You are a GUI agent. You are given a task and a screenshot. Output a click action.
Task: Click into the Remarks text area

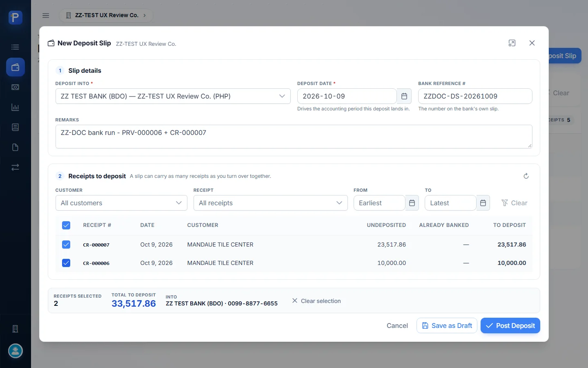coord(294,137)
